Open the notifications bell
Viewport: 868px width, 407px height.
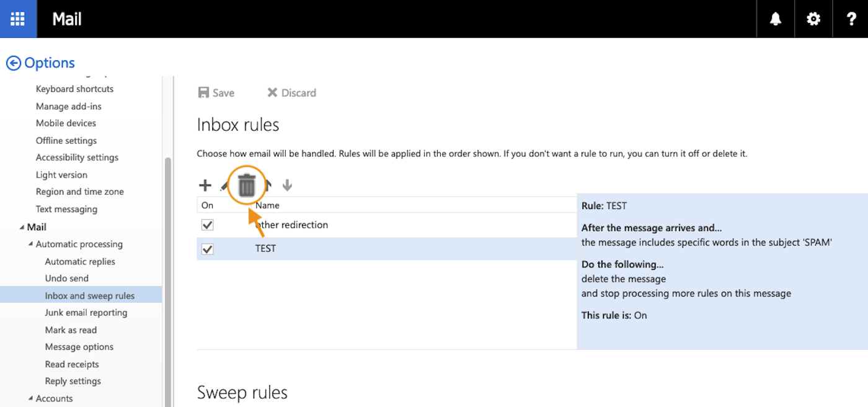[776, 19]
